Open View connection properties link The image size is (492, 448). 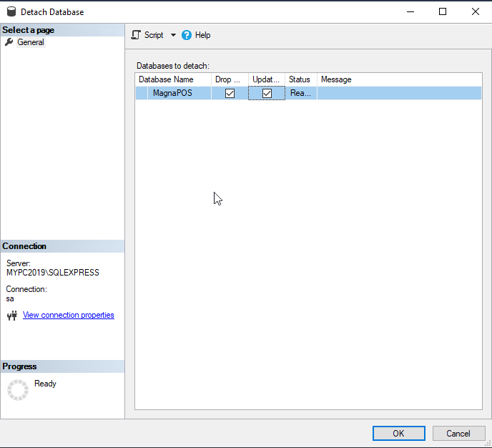pos(69,315)
